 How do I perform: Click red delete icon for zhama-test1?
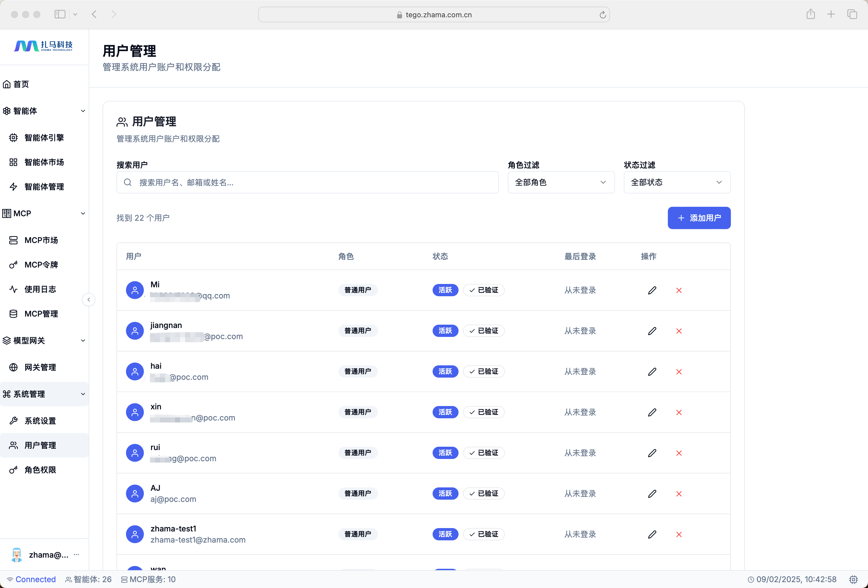tap(679, 534)
